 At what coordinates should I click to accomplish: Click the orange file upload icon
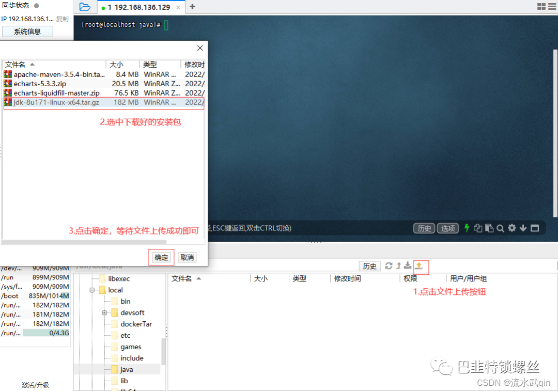click(x=419, y=265)
